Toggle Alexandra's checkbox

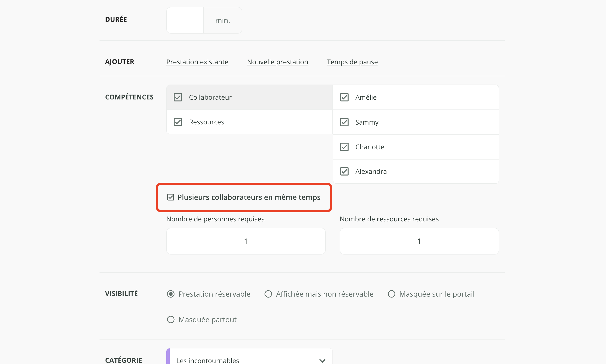pos(344,172)
